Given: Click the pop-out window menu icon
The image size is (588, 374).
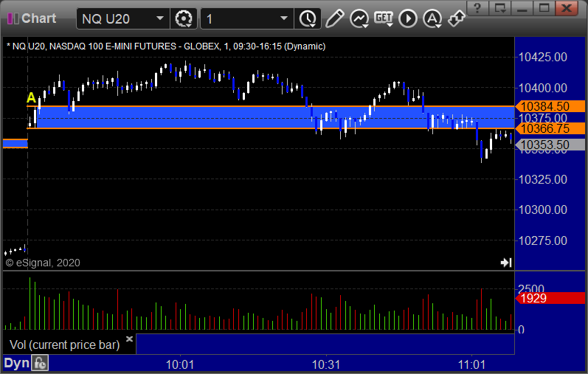Looking at the screenshot, I should pos(500,8).
